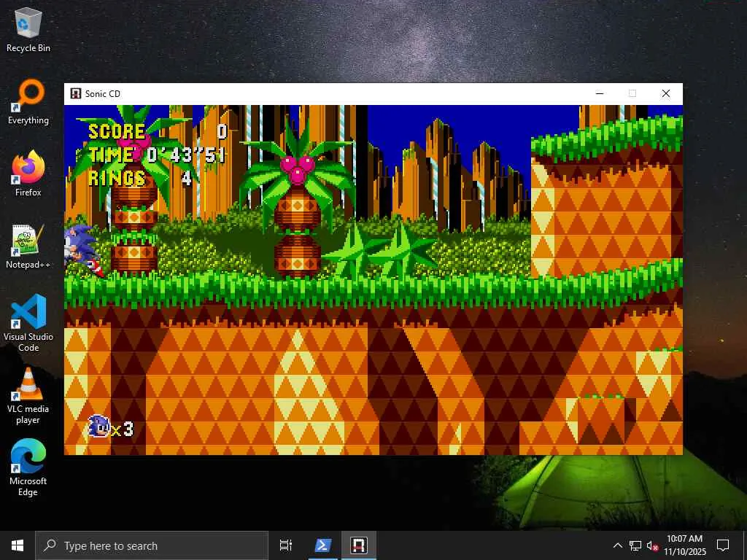This screenshot has height=560, width=747.
Task: Open the Windows Start menu
Action: pos(18,545)
